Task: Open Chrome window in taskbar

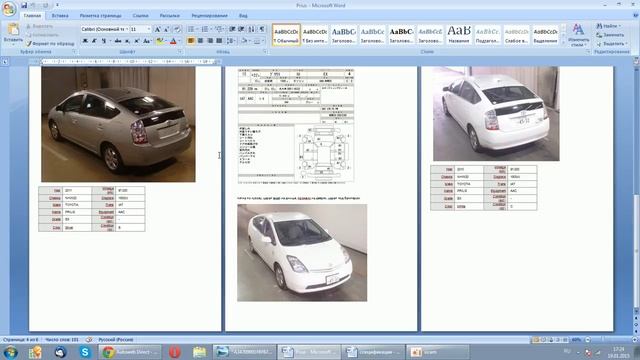Action: click(x=130, y=352)
